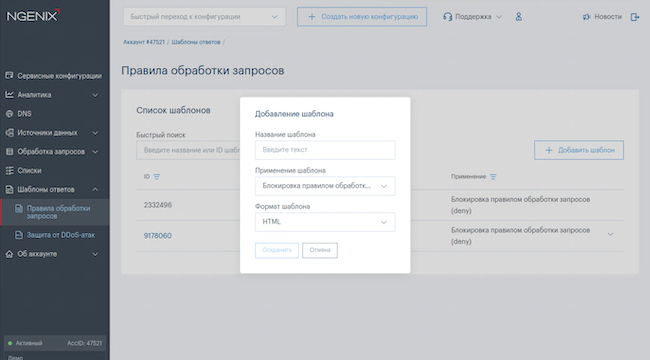Click the DNS globe icon

9,114
